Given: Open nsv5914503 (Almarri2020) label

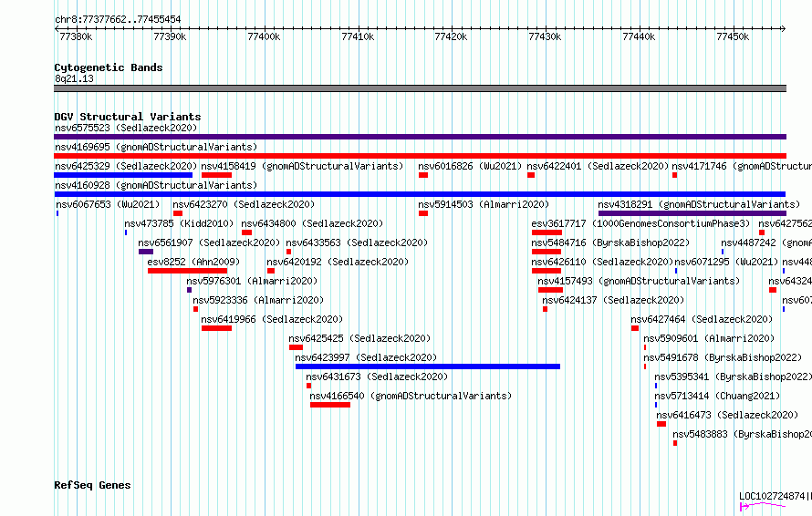Looking at the screenshot, I should tap(484, 204).
